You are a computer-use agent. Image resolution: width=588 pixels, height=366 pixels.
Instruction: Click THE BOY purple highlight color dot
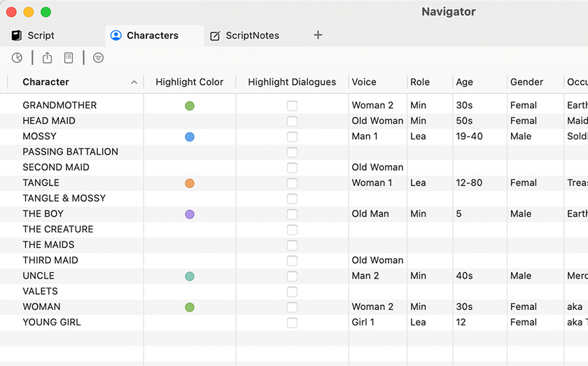pyautogui.click(x=190, y=214)
